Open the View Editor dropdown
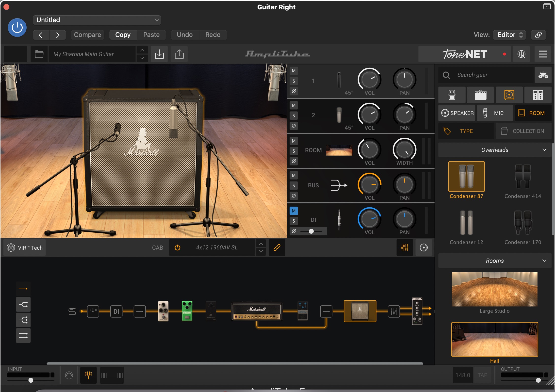This screenshot has height=392, width=555. (509, 35)
